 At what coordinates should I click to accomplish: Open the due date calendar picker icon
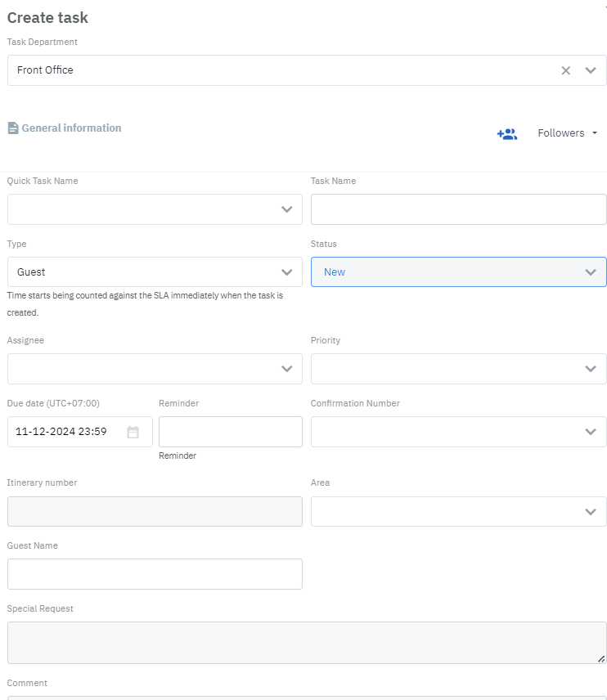133,432
